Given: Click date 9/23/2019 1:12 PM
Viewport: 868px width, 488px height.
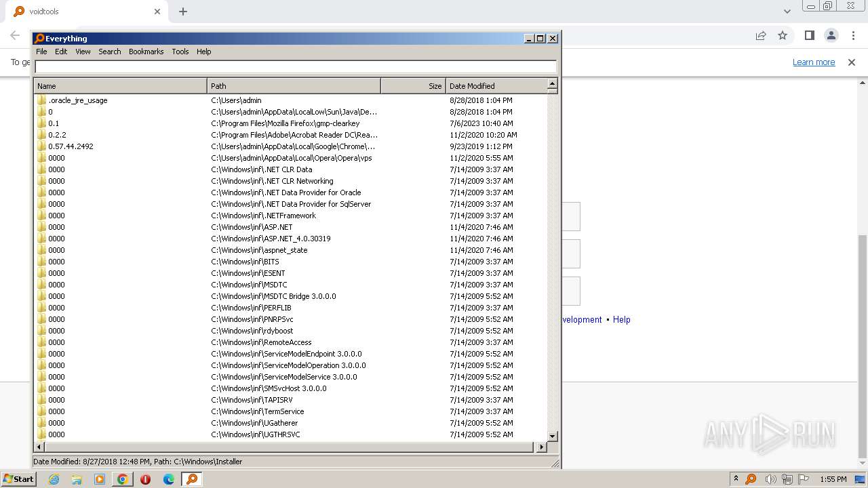Looking at the screenshot, I should coord(481,146).
